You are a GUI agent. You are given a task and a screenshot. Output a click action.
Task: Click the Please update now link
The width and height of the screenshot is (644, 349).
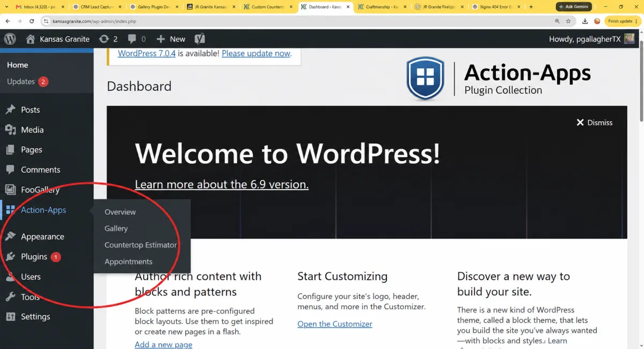coord(256,53)
